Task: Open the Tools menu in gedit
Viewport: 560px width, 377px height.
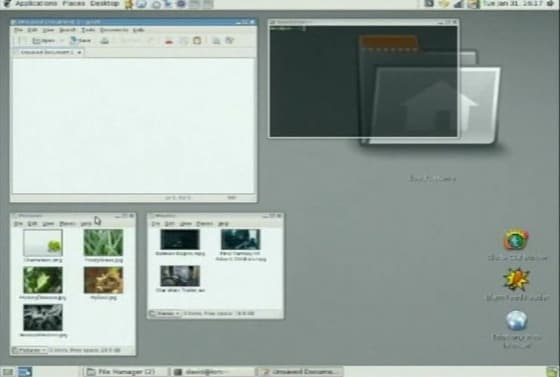Action: [x=88, y=30]
